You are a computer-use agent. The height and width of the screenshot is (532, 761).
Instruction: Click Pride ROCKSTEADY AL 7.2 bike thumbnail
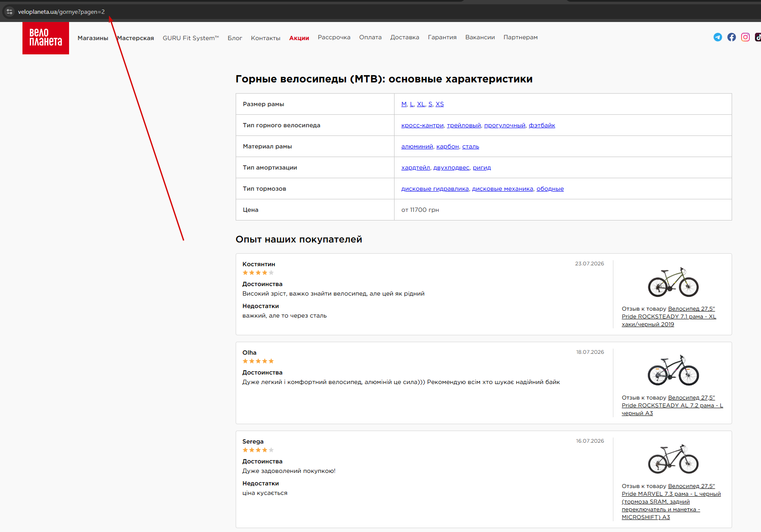point(673,370)
